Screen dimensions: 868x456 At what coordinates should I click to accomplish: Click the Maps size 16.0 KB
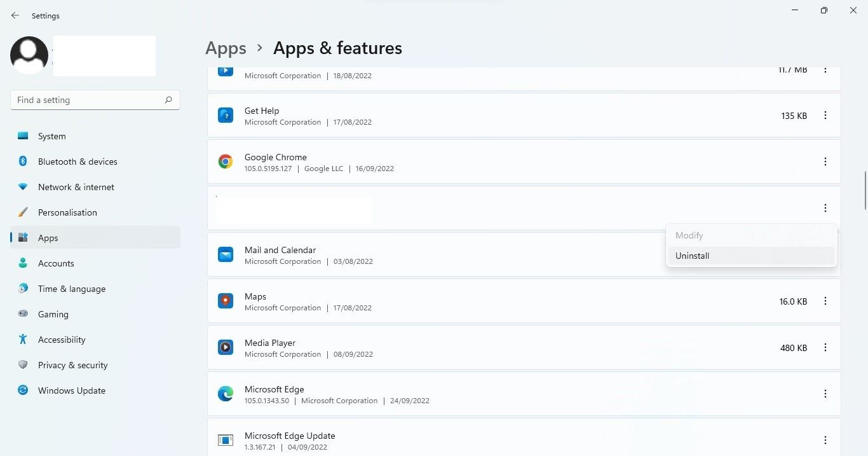(x=793, y=301)
